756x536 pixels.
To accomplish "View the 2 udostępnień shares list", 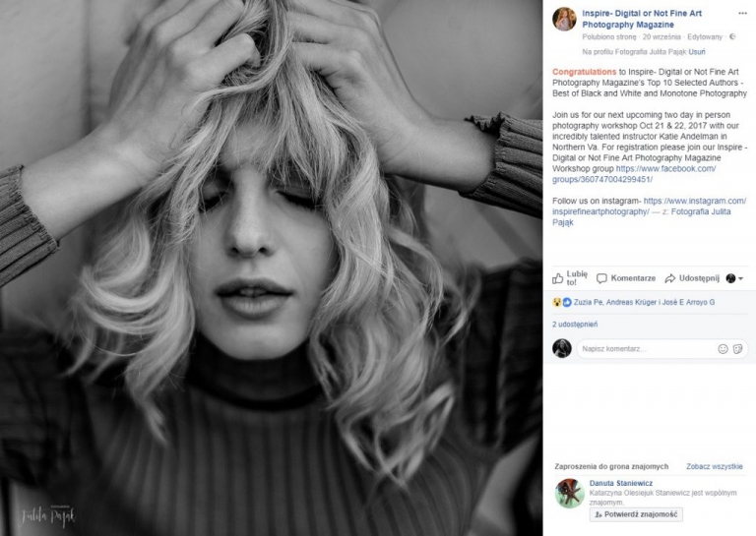I will (x=575, y=325).
